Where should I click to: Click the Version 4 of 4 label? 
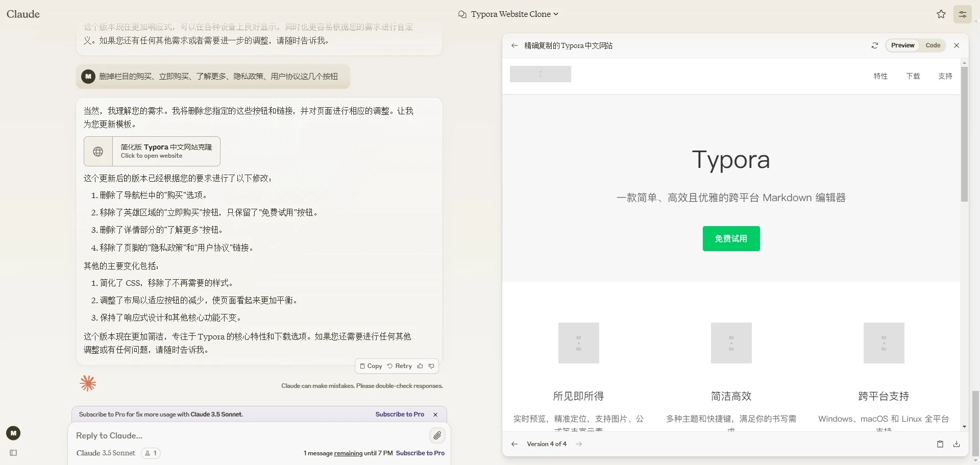click(547, 444)
